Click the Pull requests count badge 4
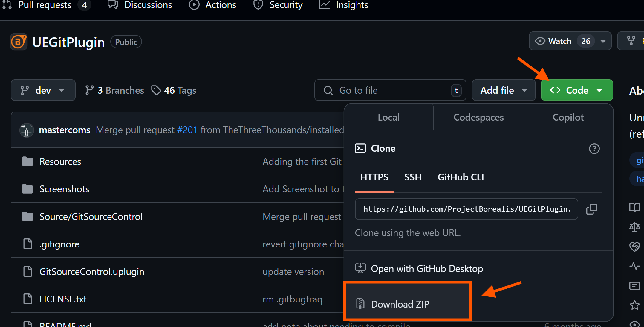 85,5
